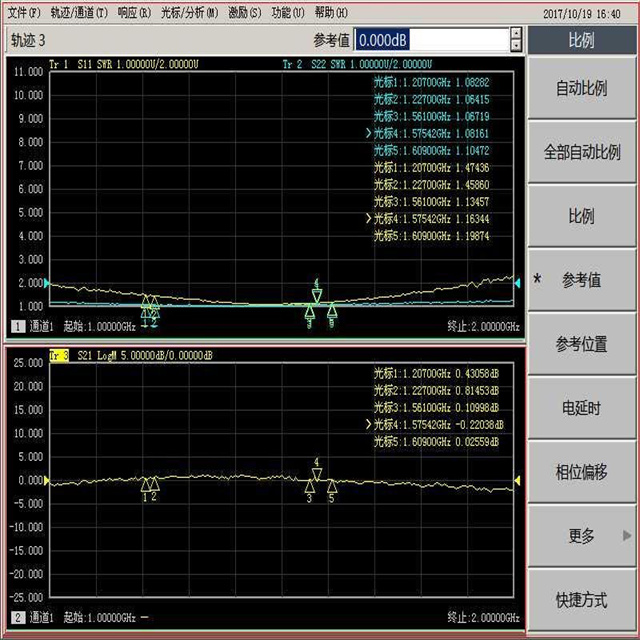Screen dimensions: 640x640
Task: Select marker 4 triangle on the SWR plot
Action: coord(317,295)
